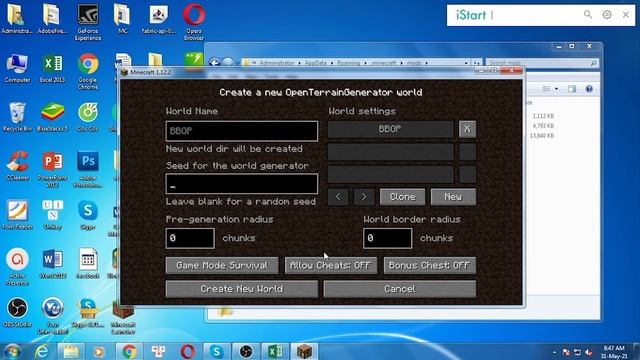The height and width of the screenshot is (360, 640).
Task: Select AppData in Explorer address bar
Action: [x=316, y=63]
